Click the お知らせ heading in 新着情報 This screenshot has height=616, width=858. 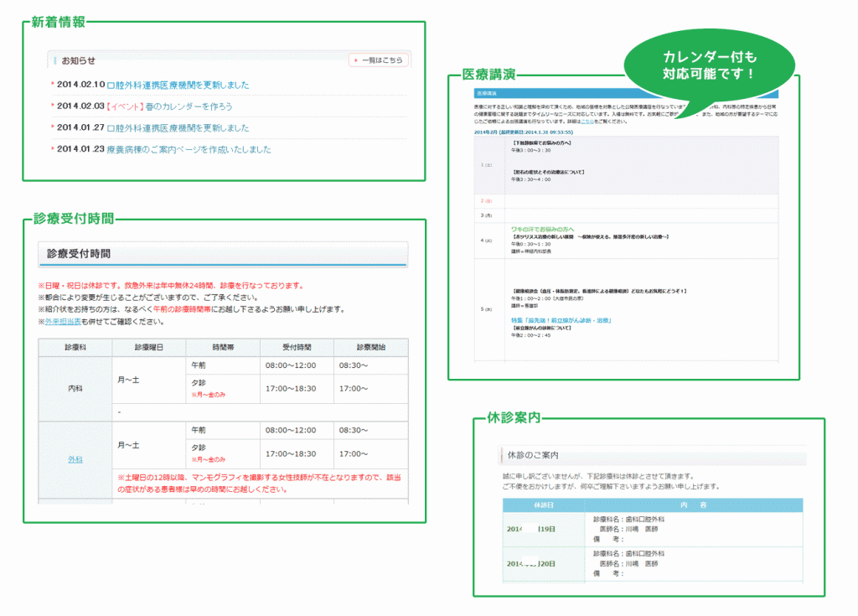click(78, 61)
